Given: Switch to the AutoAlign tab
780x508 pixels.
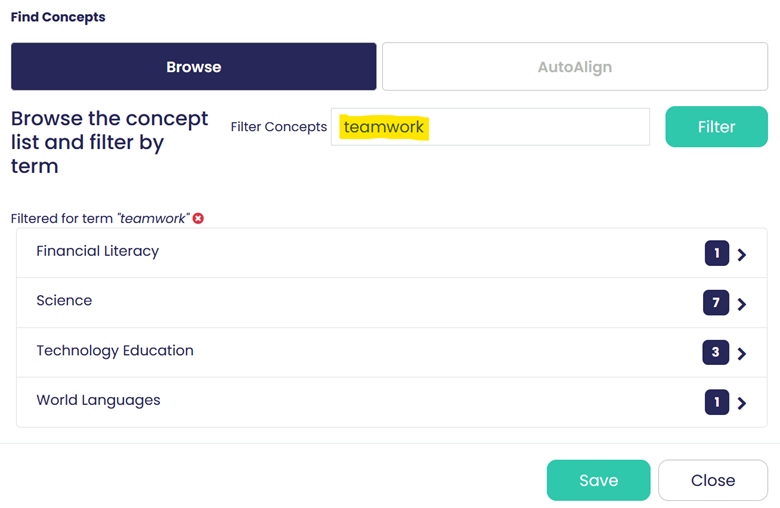Looking at the screenshot, I should (x=575, y=67).
